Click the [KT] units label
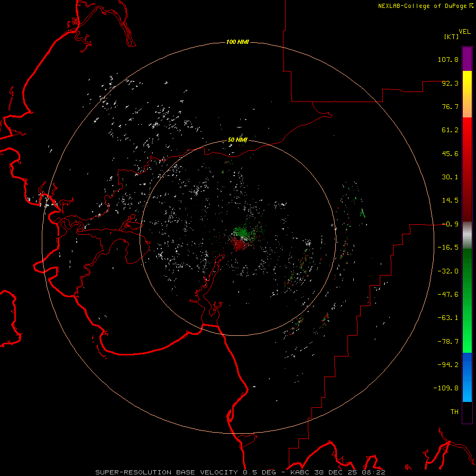 452,36
